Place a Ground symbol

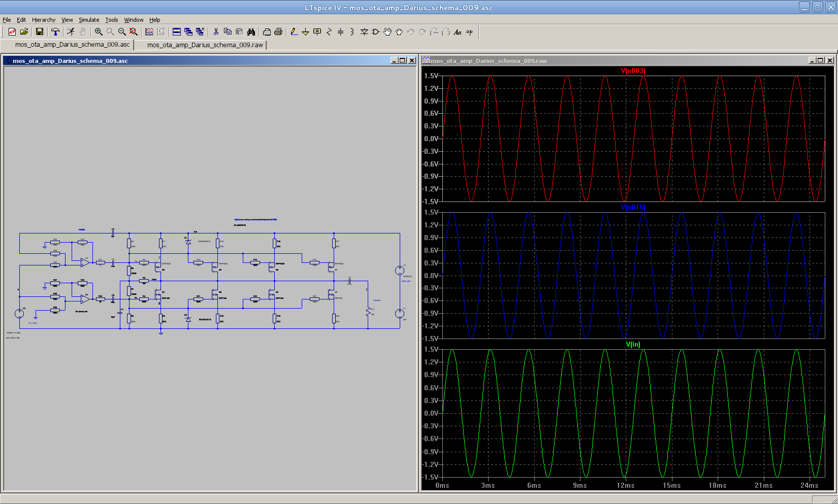pyautogui.click(x=306, y=31)
